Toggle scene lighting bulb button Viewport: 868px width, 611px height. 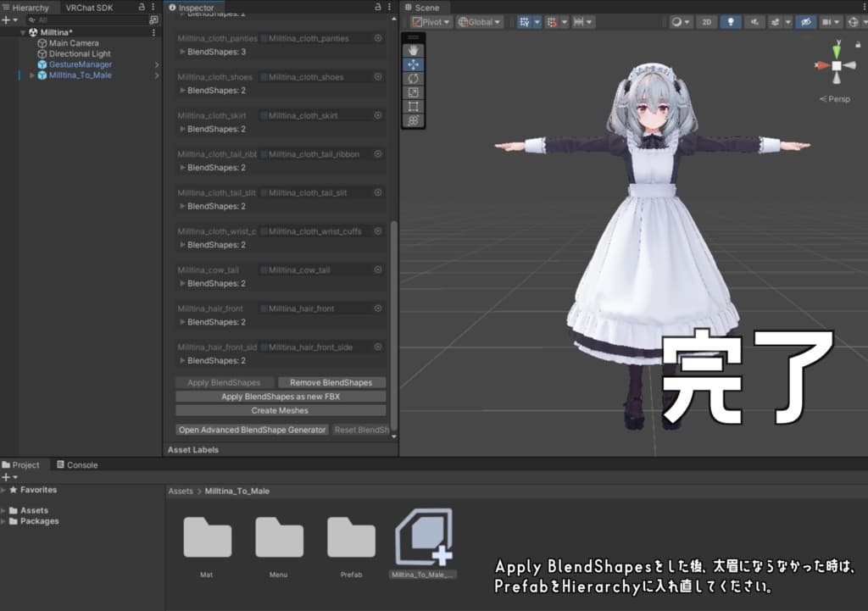coord(731,21)
